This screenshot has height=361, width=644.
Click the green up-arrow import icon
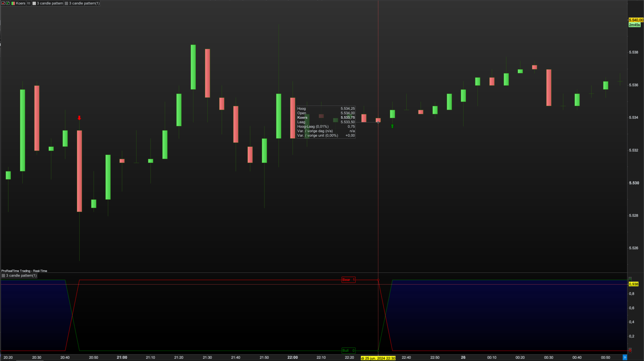[x=8, y=3]
